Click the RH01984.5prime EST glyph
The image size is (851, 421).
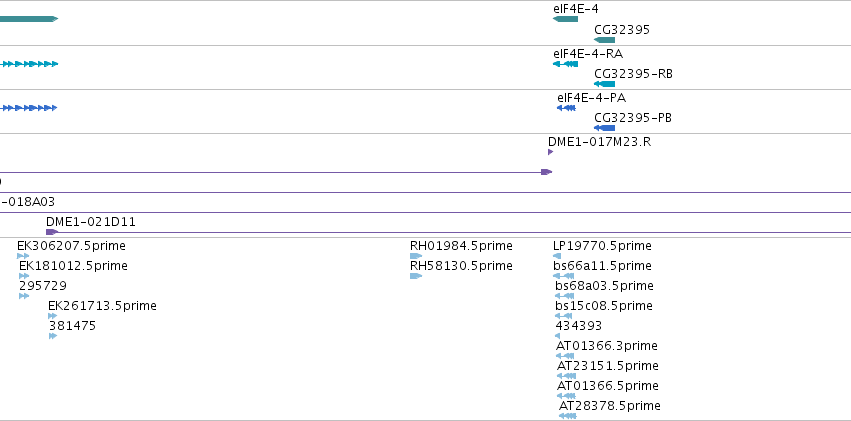click(416, 256)
